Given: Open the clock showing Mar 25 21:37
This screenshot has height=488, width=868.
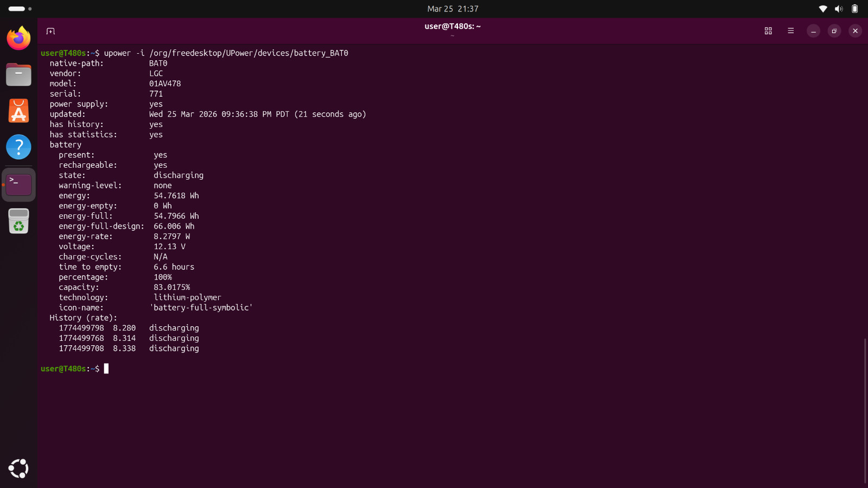Looking at the screenshot, I should 452,9.
